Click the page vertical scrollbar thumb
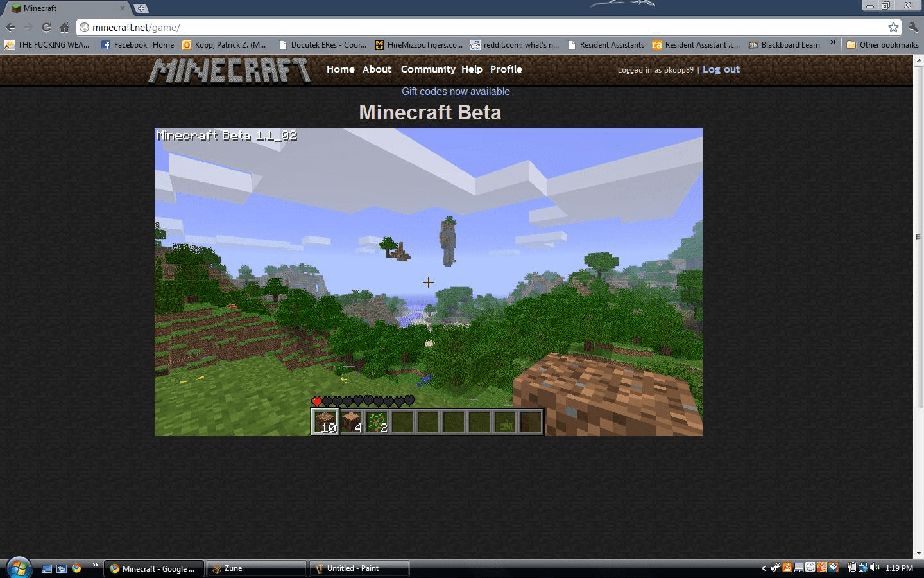The height and width of the screenshot is (578, 924). (x=918, y=236)
